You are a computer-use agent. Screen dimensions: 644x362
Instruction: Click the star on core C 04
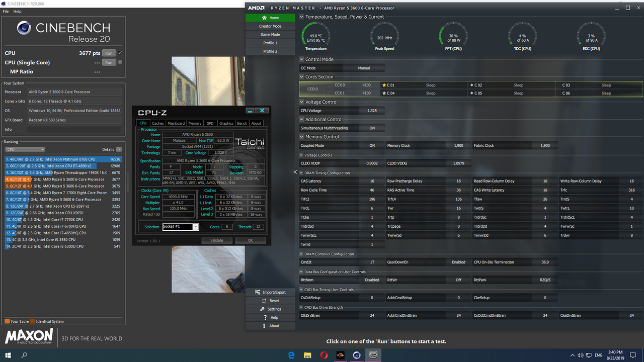pyautogui.click(x=384, y=93)
